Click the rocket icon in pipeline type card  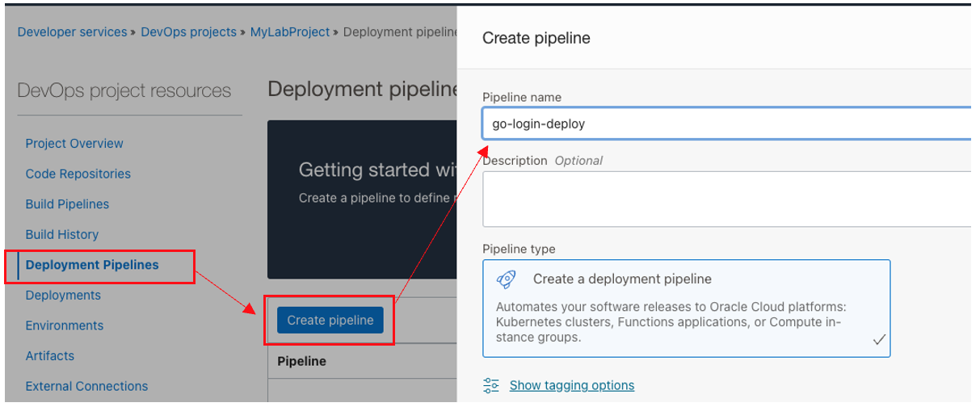coord(507,279)
